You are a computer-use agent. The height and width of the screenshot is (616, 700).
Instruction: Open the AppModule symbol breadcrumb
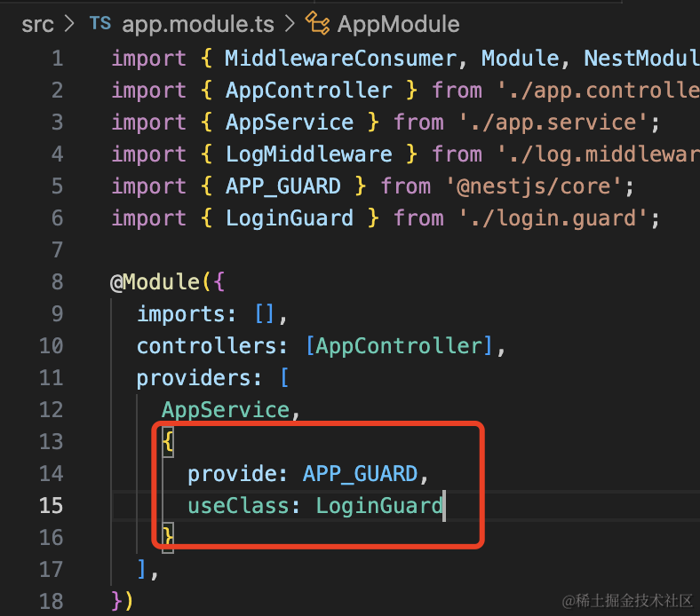[x=398, y=24]
